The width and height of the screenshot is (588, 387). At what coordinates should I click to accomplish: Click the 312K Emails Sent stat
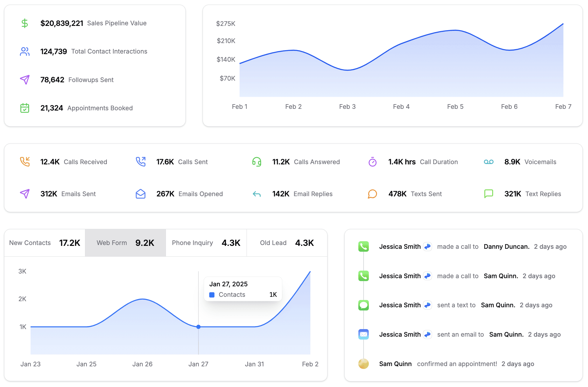click(49, 194)
